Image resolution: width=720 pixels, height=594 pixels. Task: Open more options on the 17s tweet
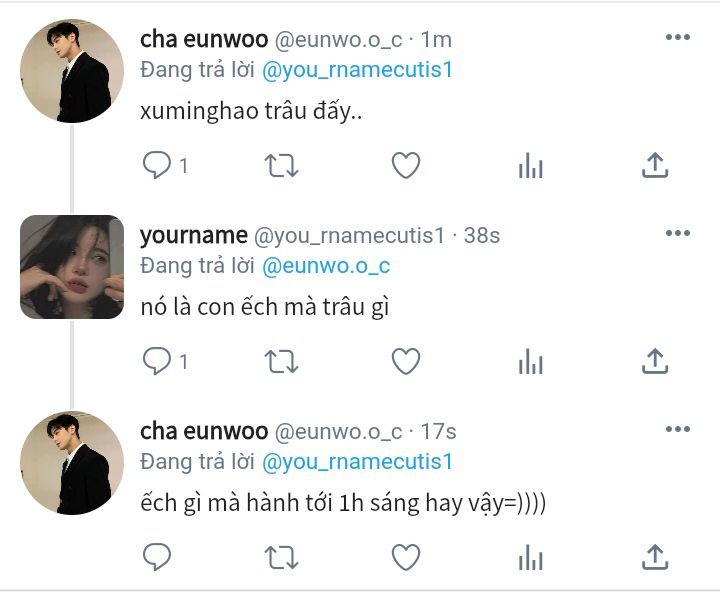point(678,429)
